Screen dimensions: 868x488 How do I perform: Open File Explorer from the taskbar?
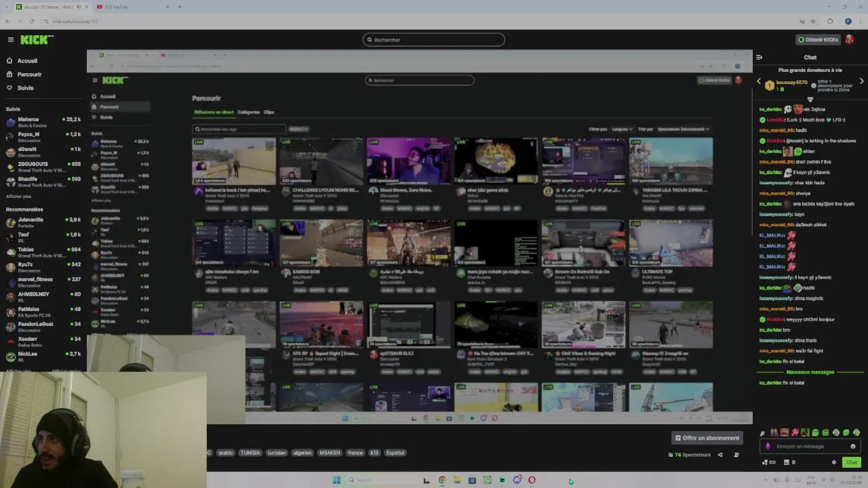click(457, 480)
